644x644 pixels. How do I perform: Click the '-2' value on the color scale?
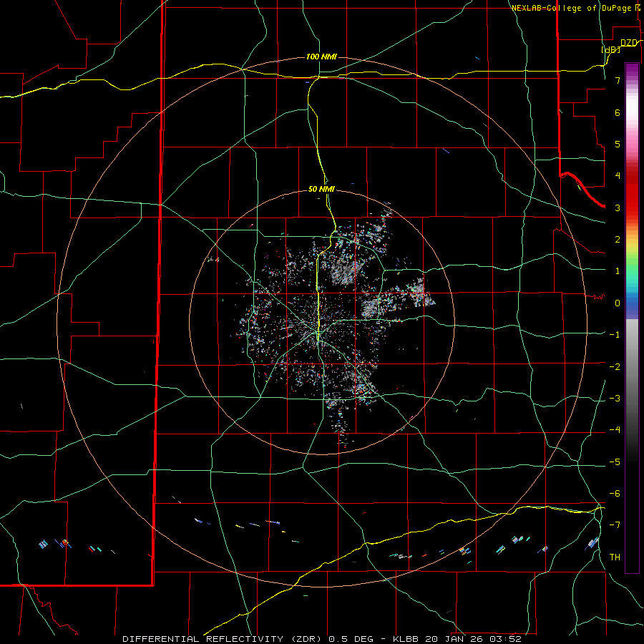pos(615,367)
